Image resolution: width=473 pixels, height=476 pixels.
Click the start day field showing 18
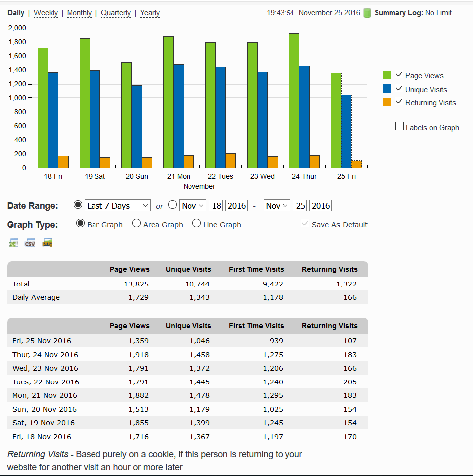click(x=216, y=206)
